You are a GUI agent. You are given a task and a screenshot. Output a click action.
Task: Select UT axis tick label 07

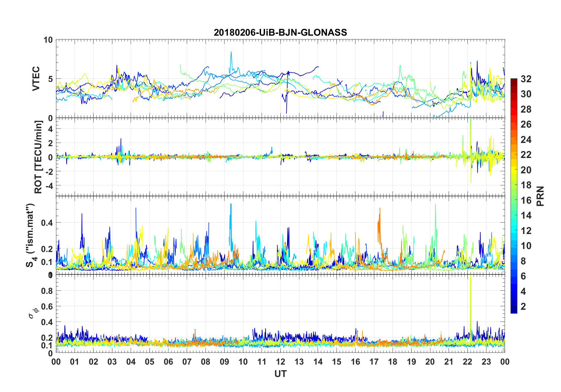click(x=187, y=362)
